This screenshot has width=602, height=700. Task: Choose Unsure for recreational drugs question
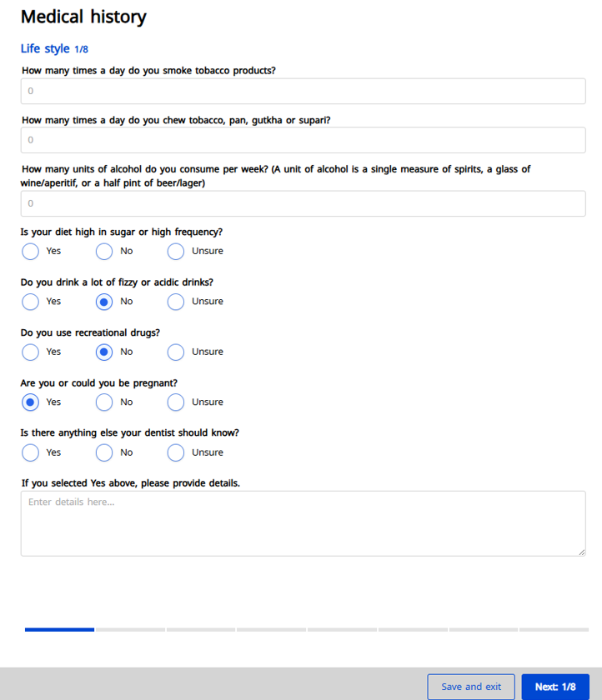[176, 352]
